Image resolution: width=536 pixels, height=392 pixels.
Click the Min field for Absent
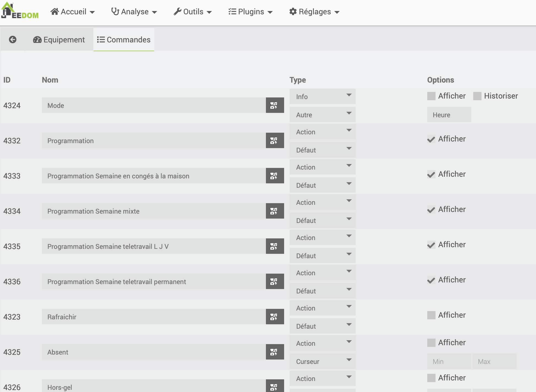(449, 361)
